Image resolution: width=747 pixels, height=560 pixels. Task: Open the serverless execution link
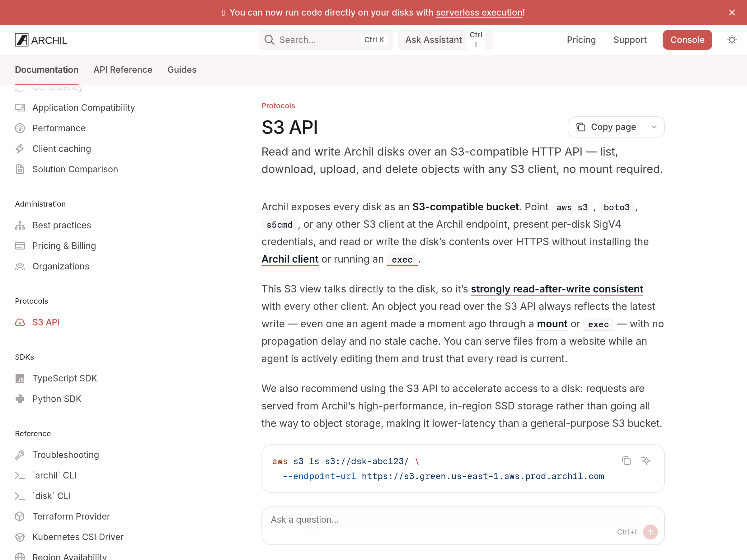pos(479,12)
